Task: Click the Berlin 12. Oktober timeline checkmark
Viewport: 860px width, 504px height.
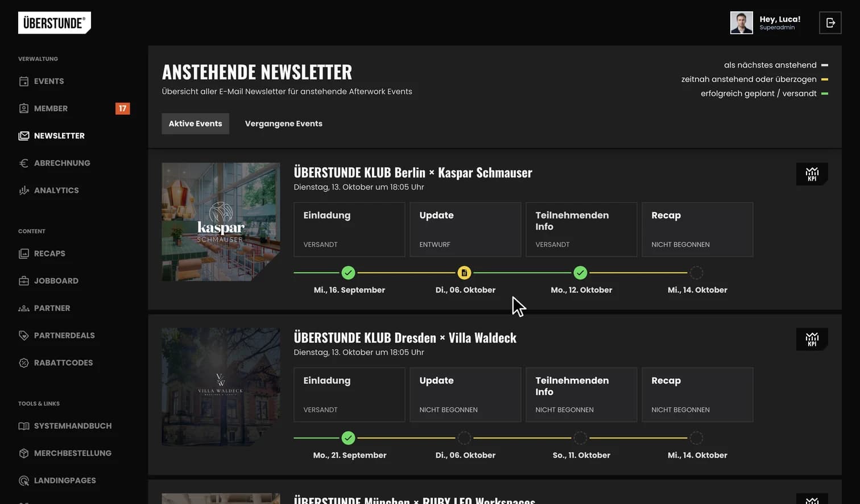Action: point(580,273)
